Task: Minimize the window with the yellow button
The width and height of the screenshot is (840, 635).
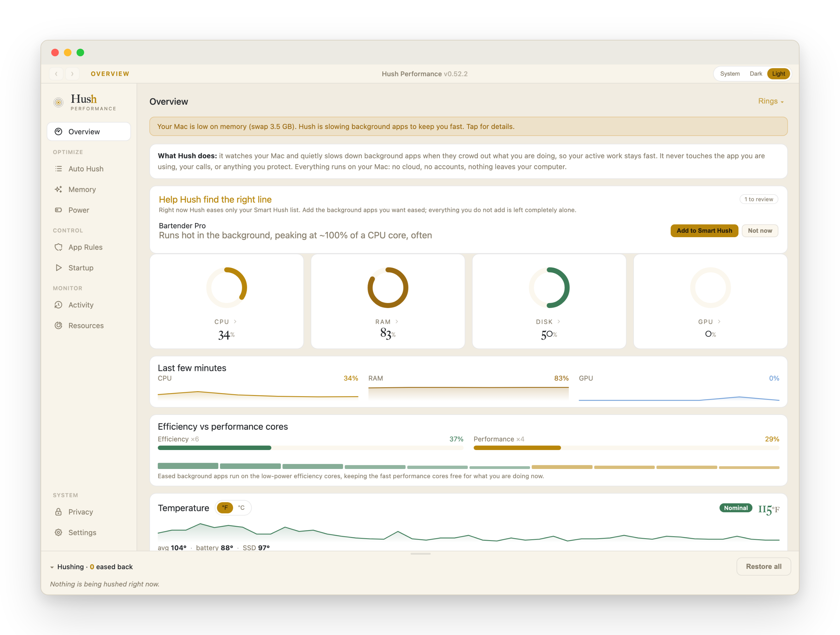Action: pyautogui.click(x=68, y=52)
